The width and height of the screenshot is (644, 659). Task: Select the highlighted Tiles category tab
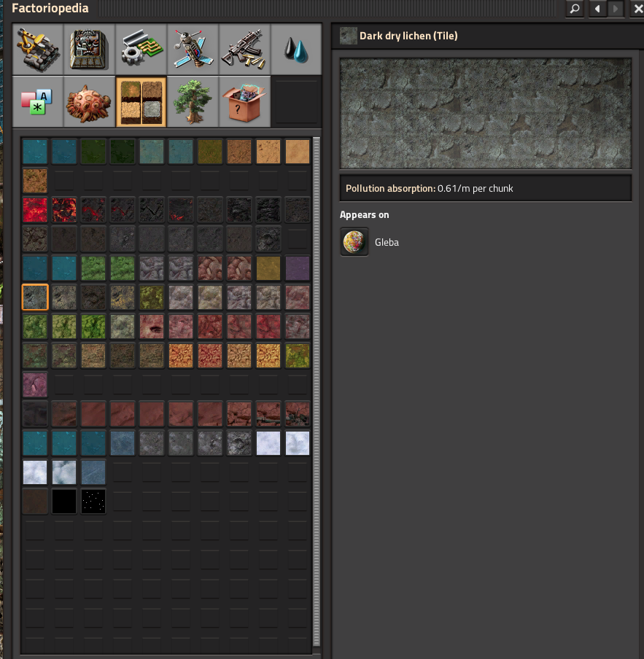141,101
